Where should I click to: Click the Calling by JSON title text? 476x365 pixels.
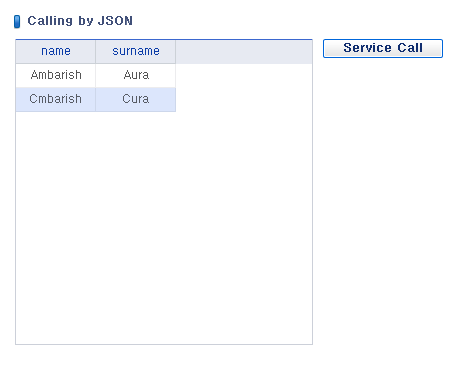(80, 21)
